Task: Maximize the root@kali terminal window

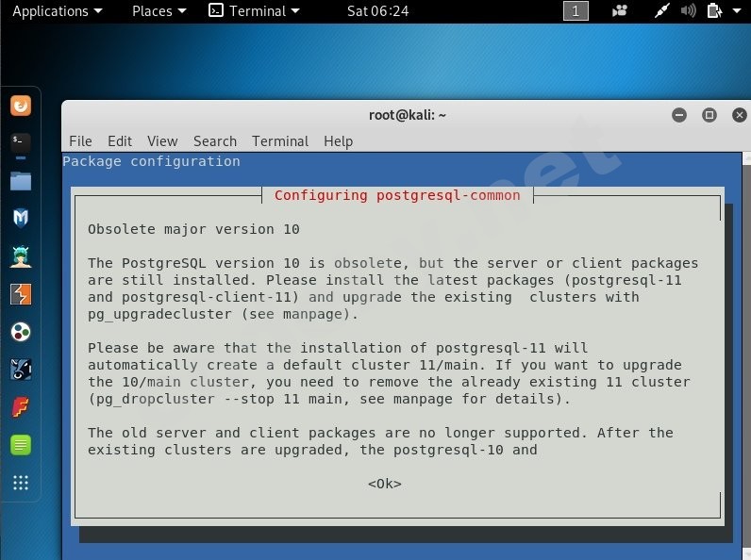Action: [x=709, y=115]
